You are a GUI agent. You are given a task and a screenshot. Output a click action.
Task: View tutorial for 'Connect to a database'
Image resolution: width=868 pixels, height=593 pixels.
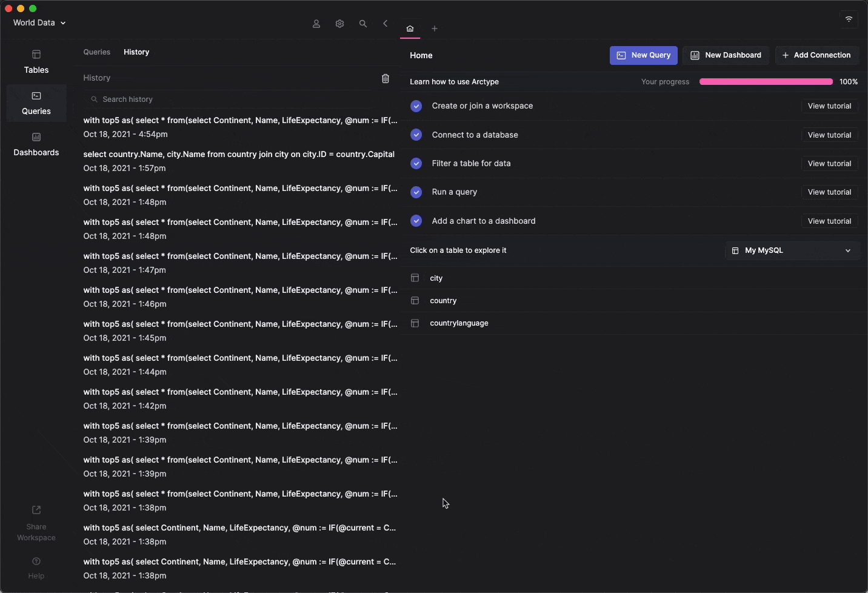(829, 135)
